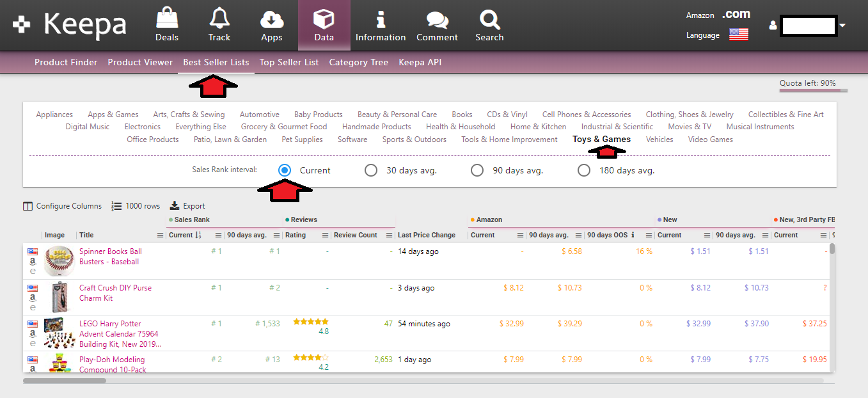Screen dimensions: 868x398
Task: Choose the Books category
Action: 462,115
